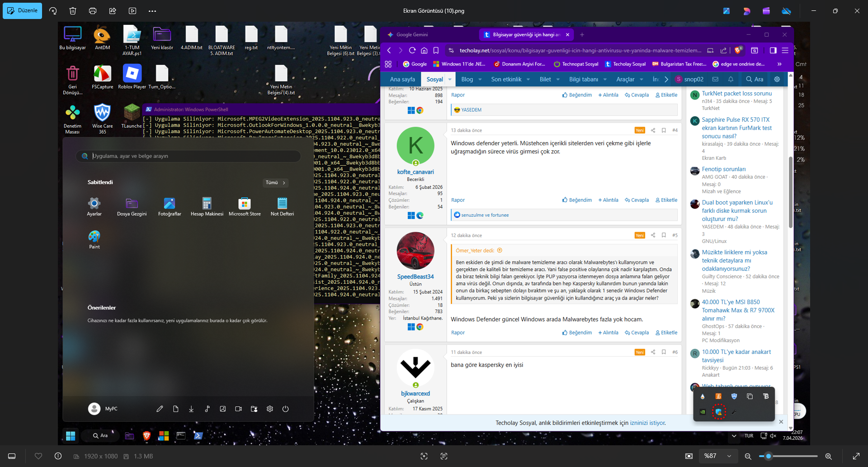The height and width of the screenshot is (467, 868).
Task: Expand all pinned apps with Tümü button
Action: [276, 183]
